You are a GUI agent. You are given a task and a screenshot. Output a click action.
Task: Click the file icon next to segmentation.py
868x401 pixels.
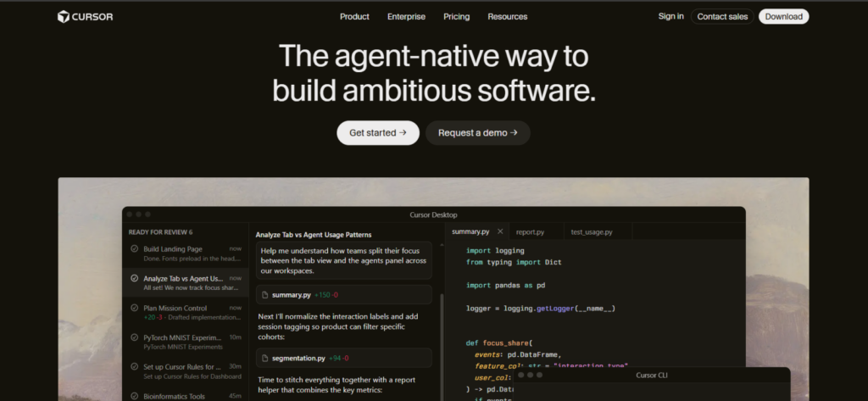264,359
